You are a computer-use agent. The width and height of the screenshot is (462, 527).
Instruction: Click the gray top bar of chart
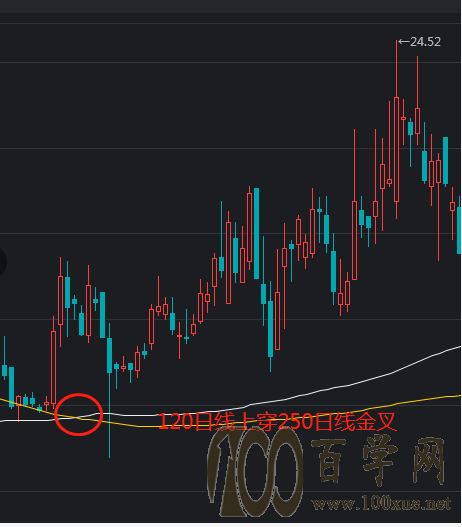point(230,6)
